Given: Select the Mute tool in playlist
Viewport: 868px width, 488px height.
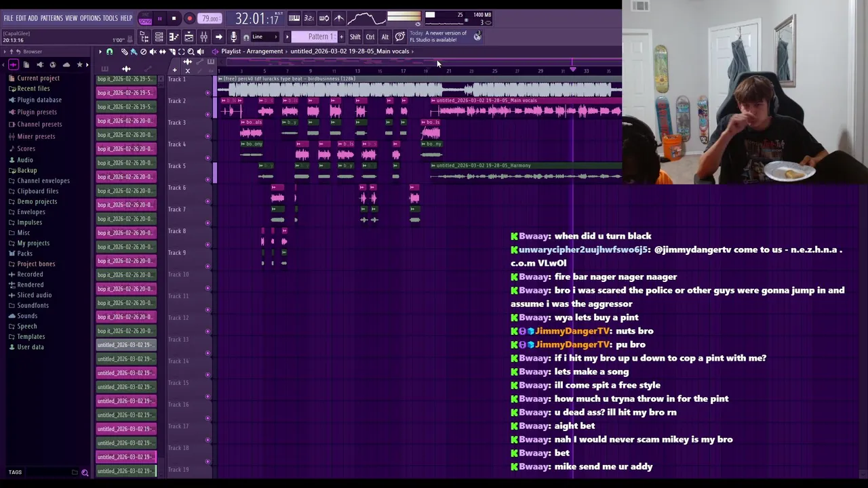Looking at the screenshot, I should pyautogui.click(x=153, y=52).
